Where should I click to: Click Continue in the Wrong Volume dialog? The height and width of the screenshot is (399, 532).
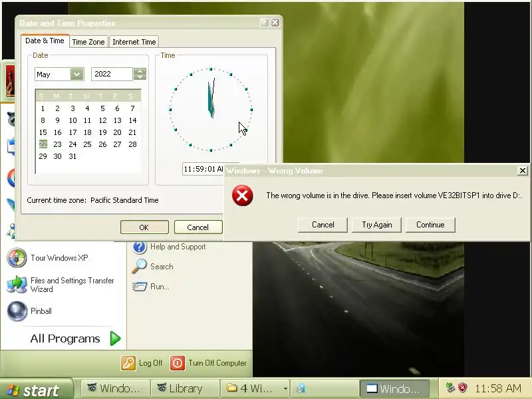point(430,225)
